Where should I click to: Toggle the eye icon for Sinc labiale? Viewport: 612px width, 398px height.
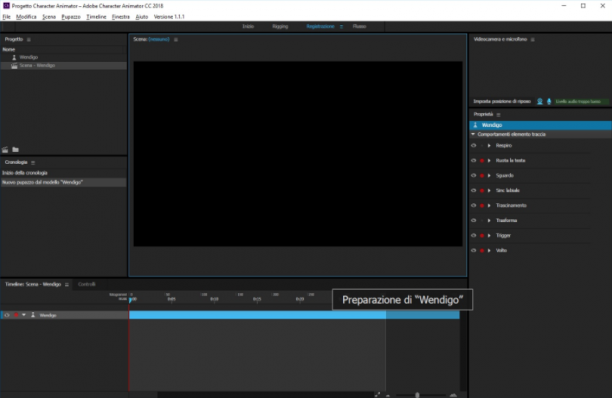click(x=473, y=190)
